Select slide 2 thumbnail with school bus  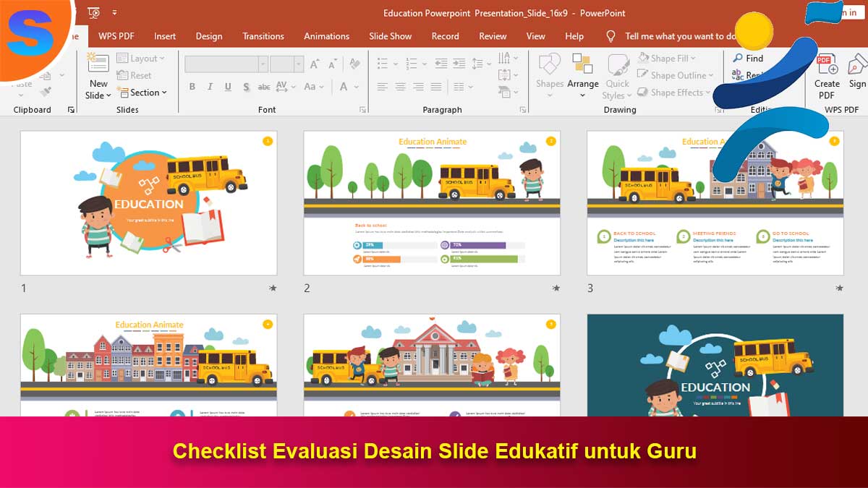pos(432,203)
